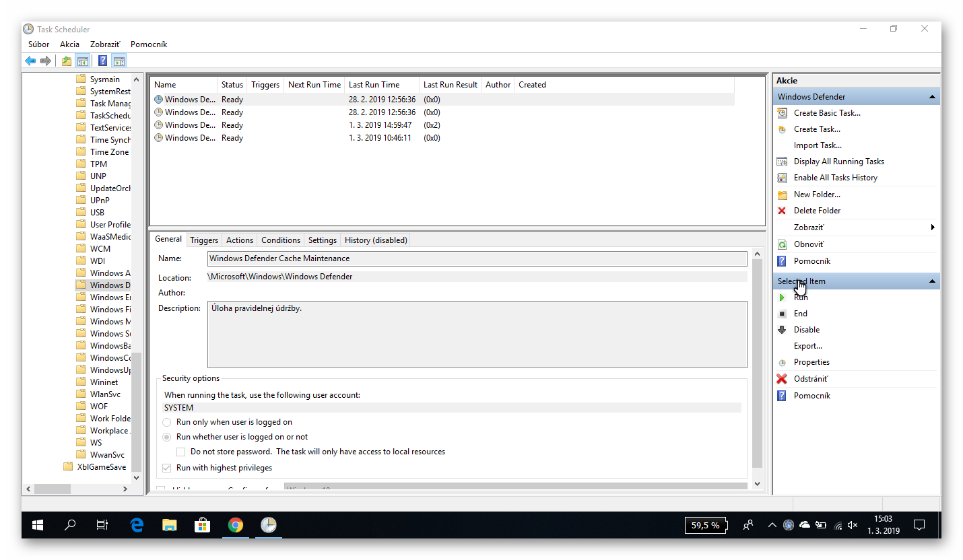This screenshot has height=560, width=963.
Task: Open the Action Center notification icon
Action: [919, 525]
